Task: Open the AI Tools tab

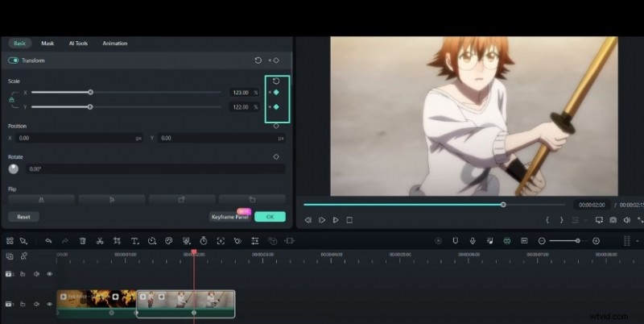Action: tap(78, 44)
